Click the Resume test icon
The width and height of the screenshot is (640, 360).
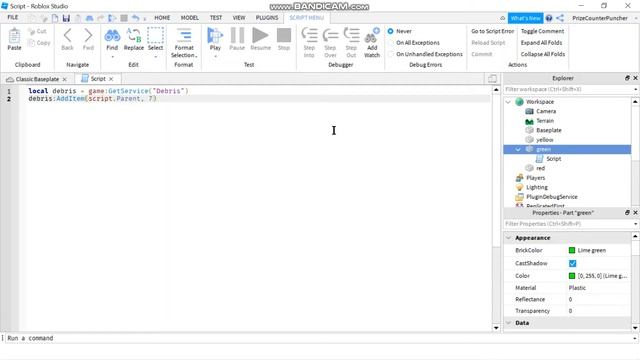[x=260, y=36]
